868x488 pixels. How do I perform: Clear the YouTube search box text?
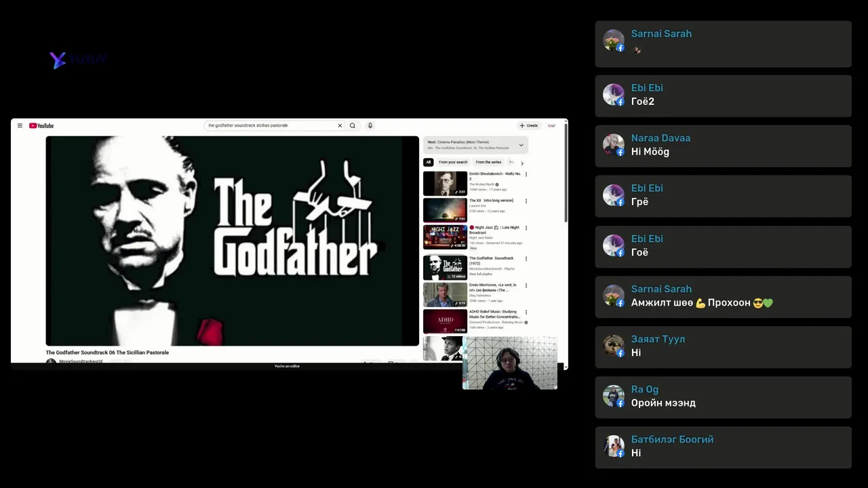[340, 125]
